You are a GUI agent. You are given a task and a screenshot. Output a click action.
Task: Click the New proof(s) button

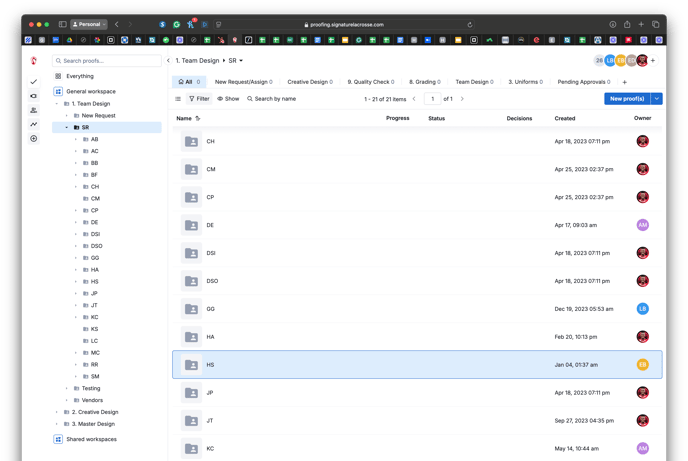[626, 99]
